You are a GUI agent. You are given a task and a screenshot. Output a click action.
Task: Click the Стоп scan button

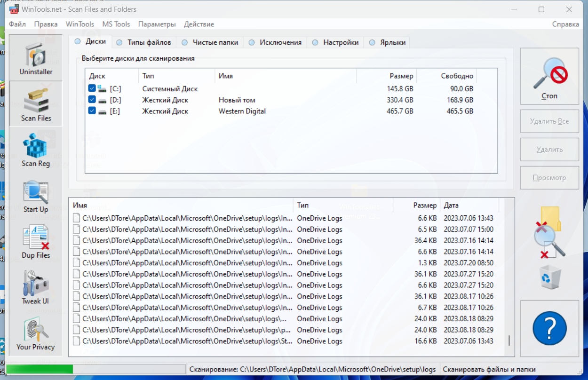(549, 76)
